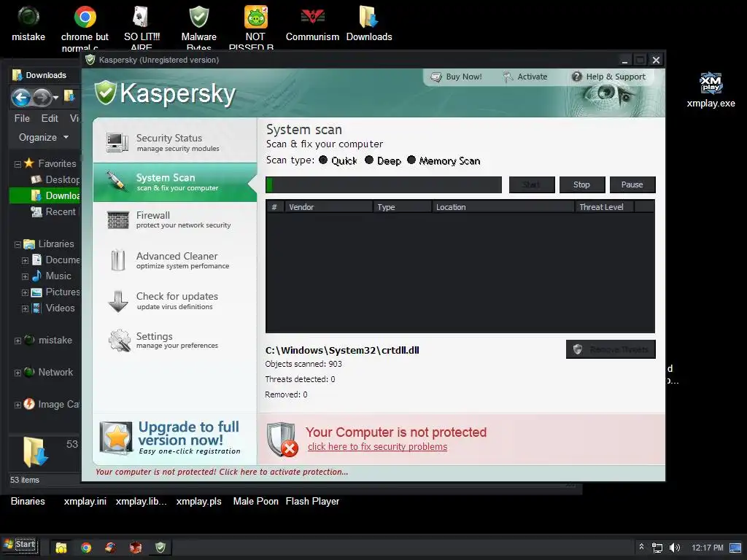Screen dimensions: 747x560
Task: Click the taskbar clock showing 12:17 PM
Action: (x=707, y=548)
